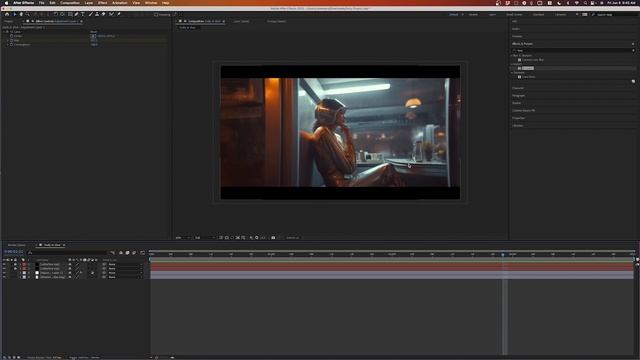Go to the Home screen icon
Screen dimensions: 640x360
tap(7, 14)
